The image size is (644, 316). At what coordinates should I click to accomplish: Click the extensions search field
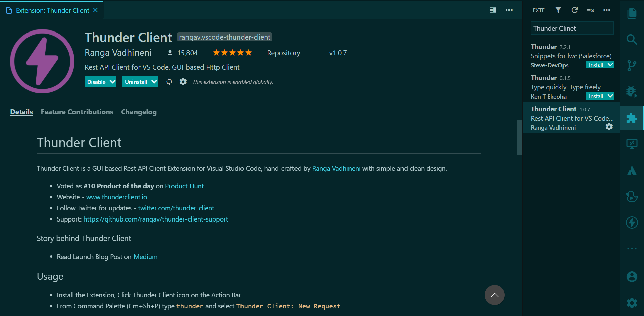(572, 28)
